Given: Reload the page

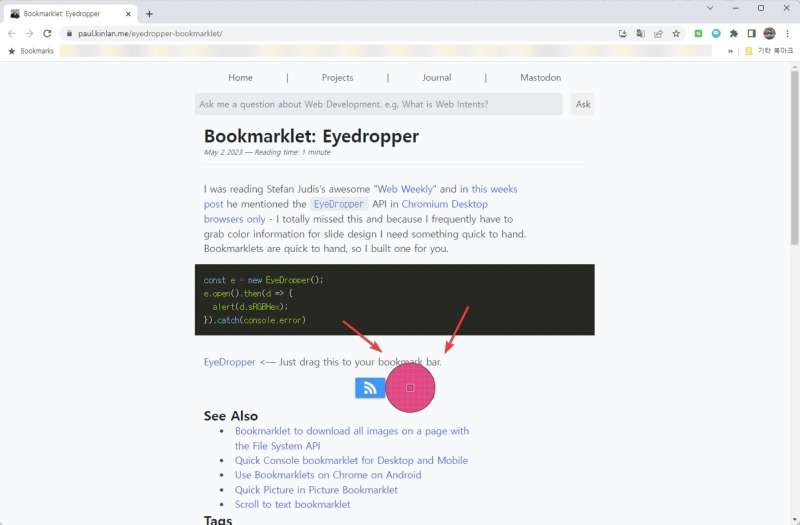Looking at the screenshot, I should point(47,33).
